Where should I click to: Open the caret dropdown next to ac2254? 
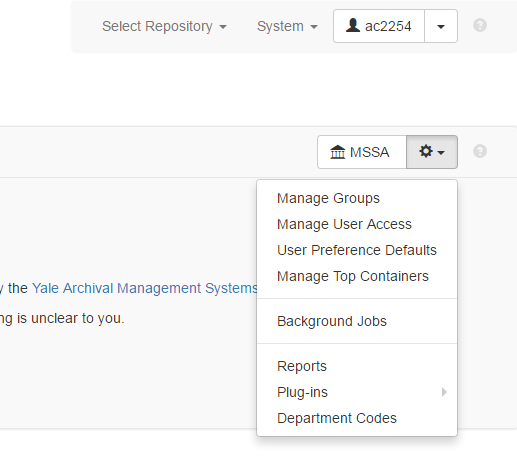[x=441, y=26]
